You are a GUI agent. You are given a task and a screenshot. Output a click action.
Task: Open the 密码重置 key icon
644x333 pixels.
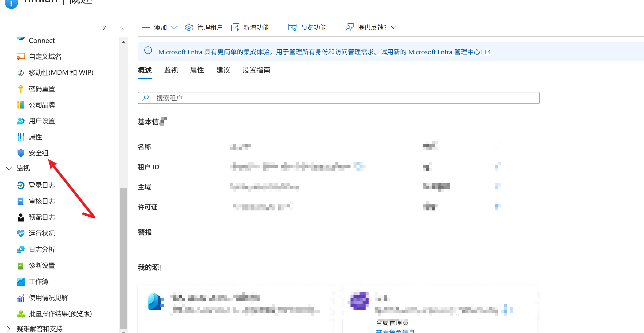pyautogui.click(x=21, y=89)
